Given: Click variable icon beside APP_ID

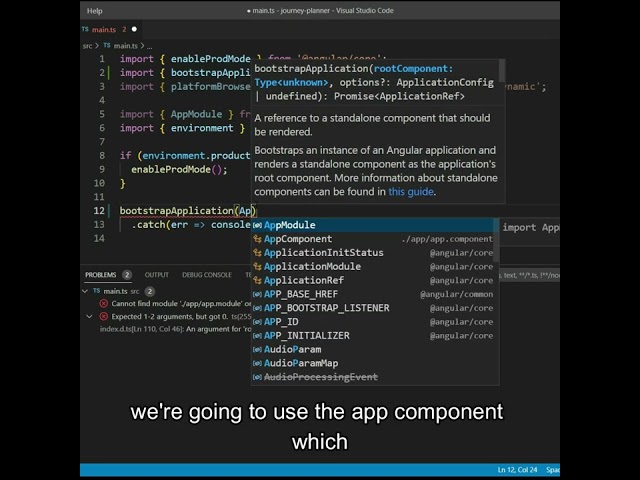Looking at the screenshot, I should click(257, 322).
